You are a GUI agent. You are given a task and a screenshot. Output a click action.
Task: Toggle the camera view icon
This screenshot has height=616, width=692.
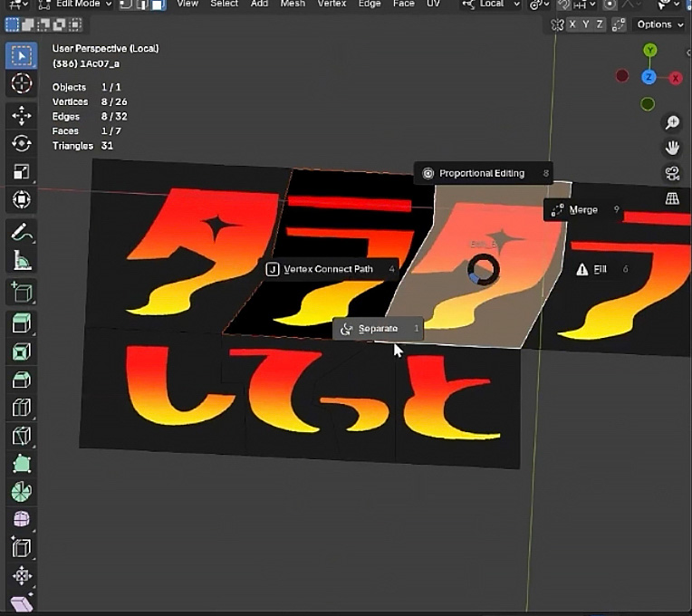pyautogui.click(x=672, y=173)
